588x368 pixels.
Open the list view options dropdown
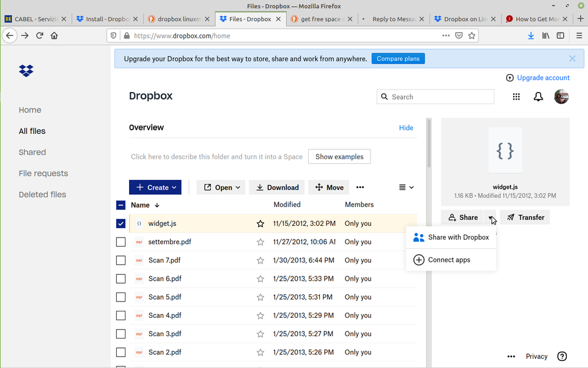pos(406,188)
